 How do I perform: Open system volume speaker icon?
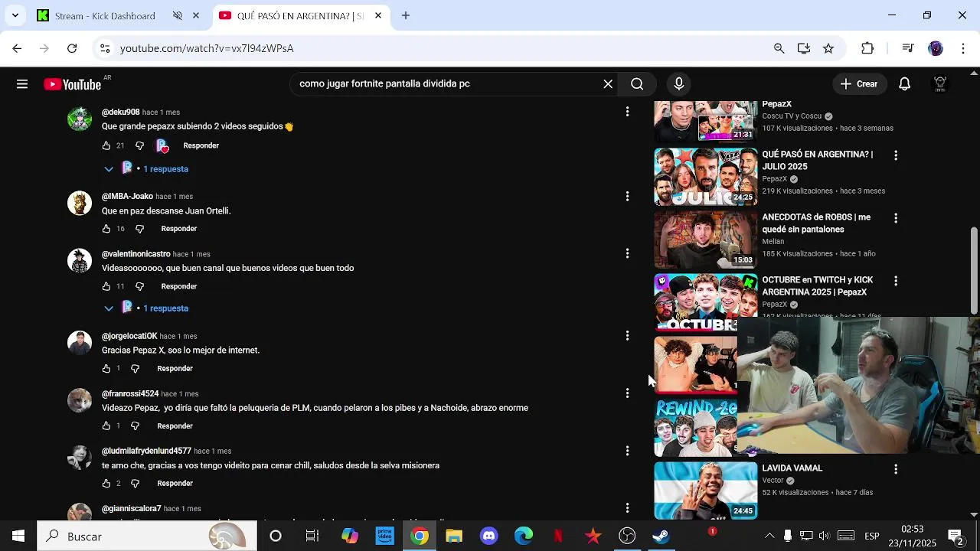pyautogui.click(x=824, y=536)
